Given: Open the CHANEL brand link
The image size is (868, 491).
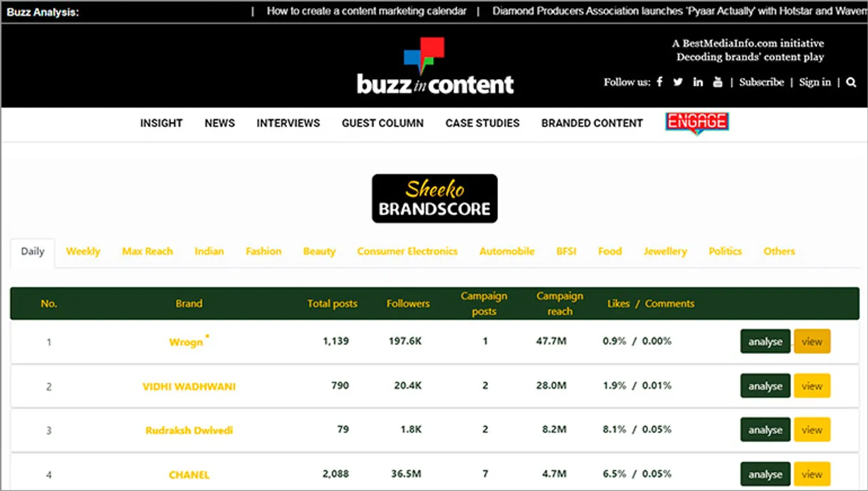Looking at the screenshot, I should (x=189, y=475).
